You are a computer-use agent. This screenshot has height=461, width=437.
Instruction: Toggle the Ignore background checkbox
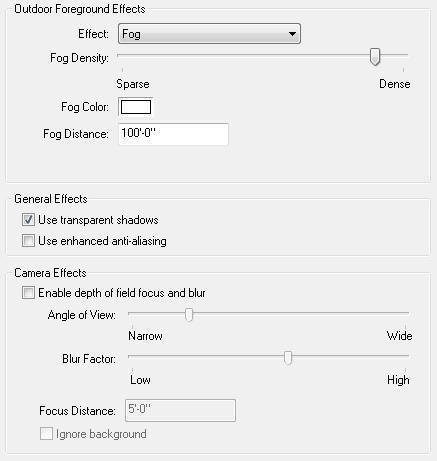tap(46, 434)
